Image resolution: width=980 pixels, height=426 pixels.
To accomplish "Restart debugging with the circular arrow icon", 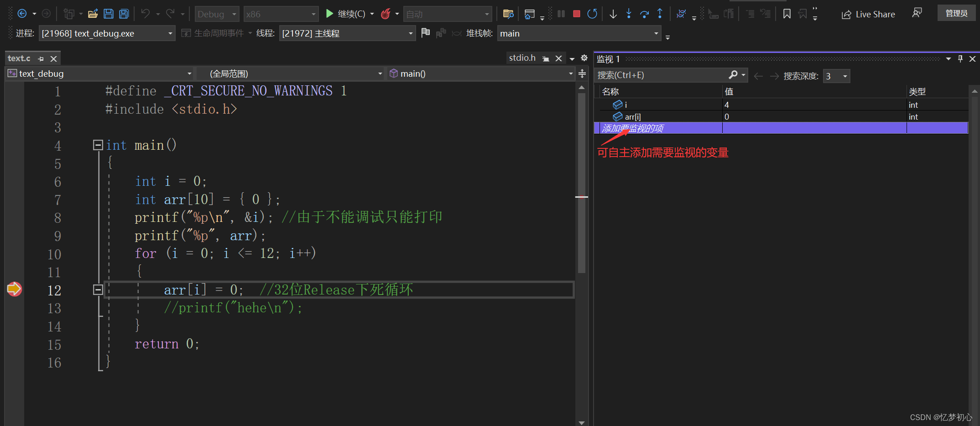I will [x=592, y=14].
